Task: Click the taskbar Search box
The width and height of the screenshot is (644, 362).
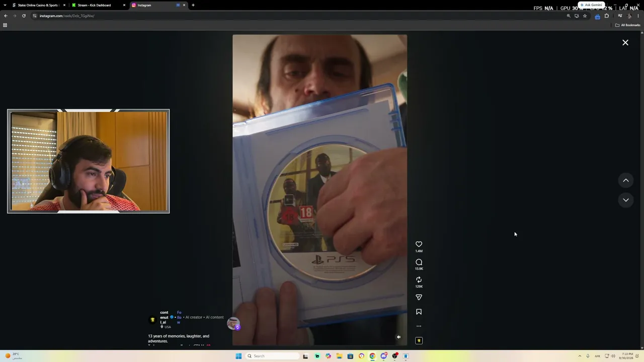Action: point(272,356)
